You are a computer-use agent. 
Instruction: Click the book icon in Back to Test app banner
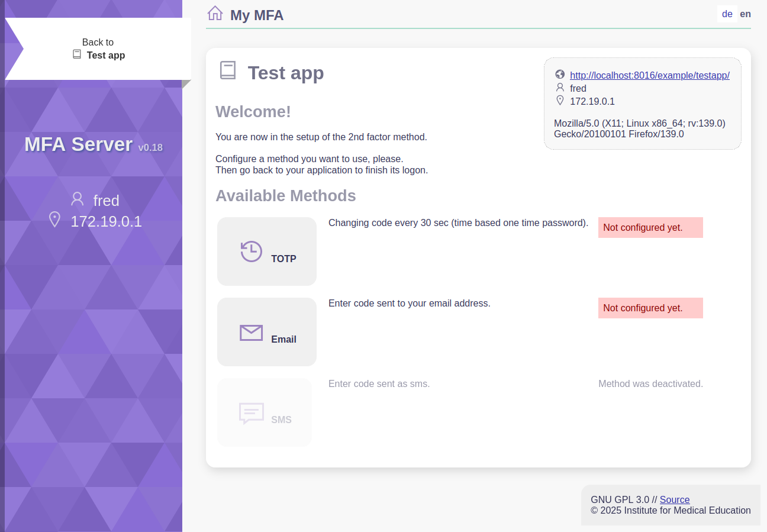point(77,54)
